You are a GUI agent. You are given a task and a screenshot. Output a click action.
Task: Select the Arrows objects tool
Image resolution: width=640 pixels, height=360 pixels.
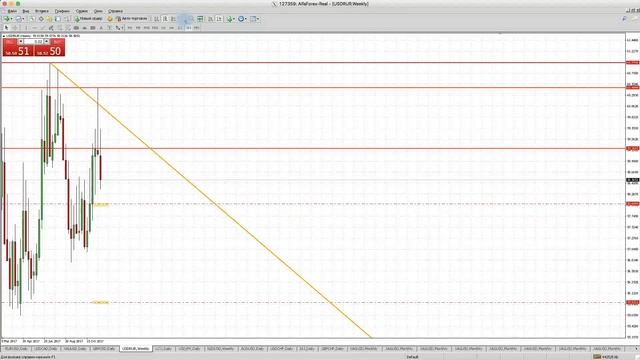118,28
